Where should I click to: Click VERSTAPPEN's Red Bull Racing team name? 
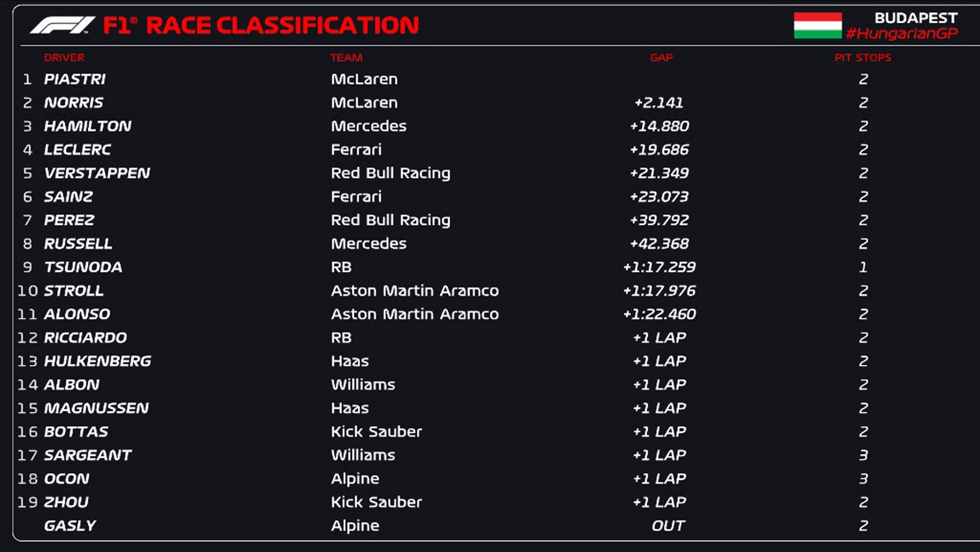click(x=390, y=173)
